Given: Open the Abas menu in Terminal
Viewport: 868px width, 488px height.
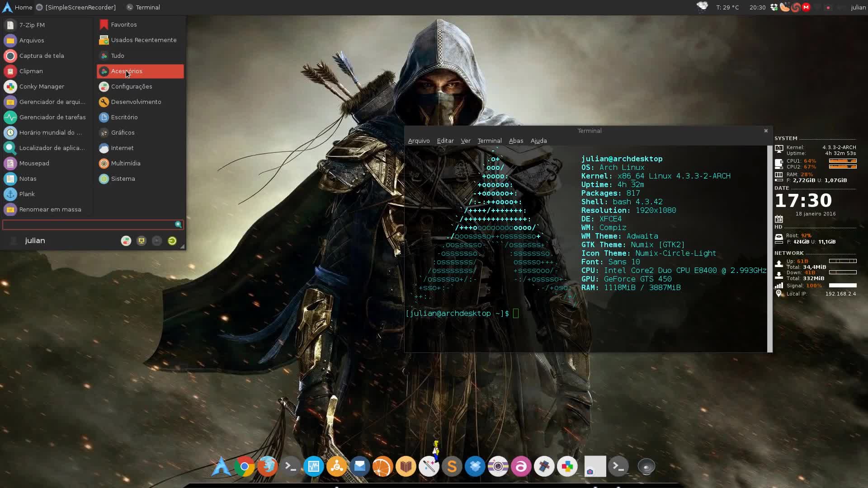Looking at the screenshot, I should pyautogui.click(x=516, y=141).
